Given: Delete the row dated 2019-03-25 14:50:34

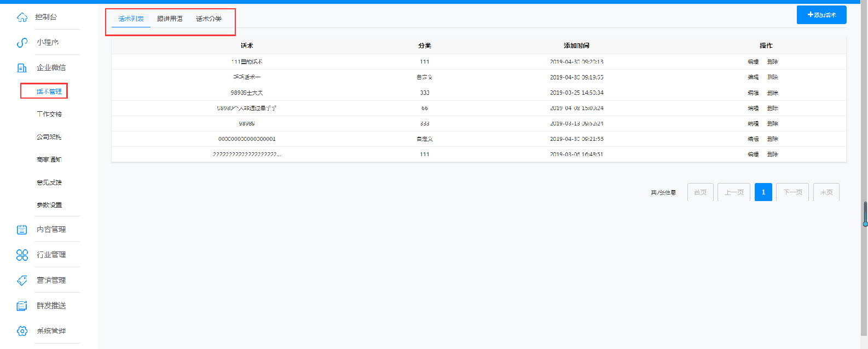Looking at the screenshot, I should 772,93.
